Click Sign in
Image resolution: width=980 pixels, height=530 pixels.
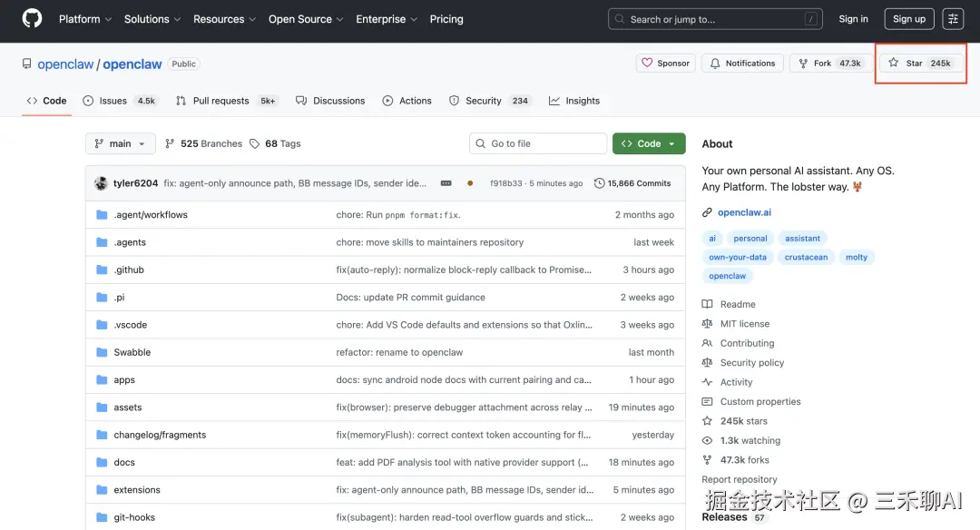853,19
